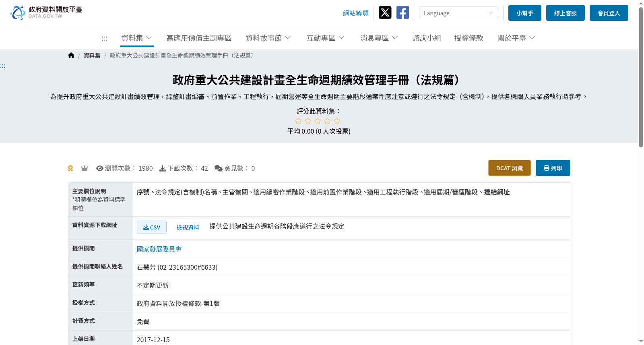Click the 主要欄位說明 row label
Image resolution: width=644 pixels, height=345 pixels.
click(89, 191)
